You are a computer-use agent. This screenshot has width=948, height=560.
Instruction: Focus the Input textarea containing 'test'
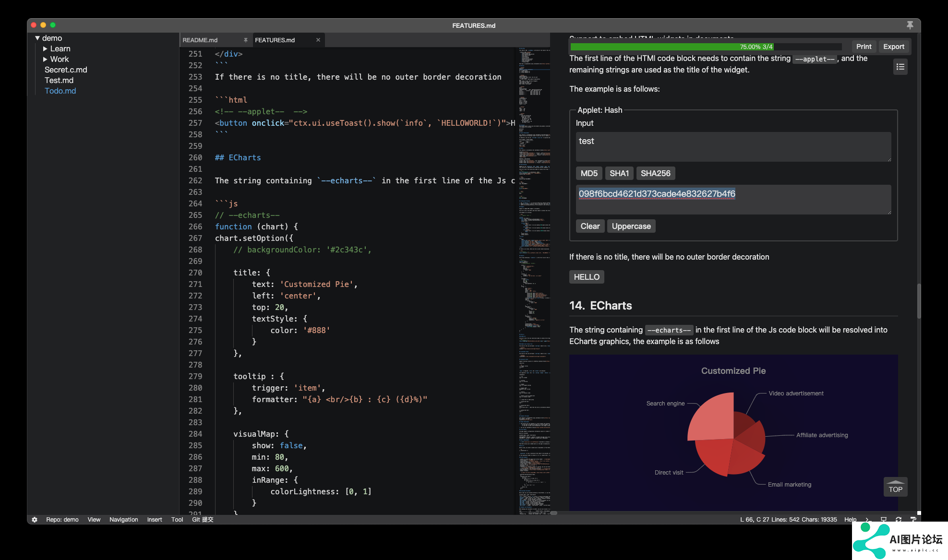733,147
